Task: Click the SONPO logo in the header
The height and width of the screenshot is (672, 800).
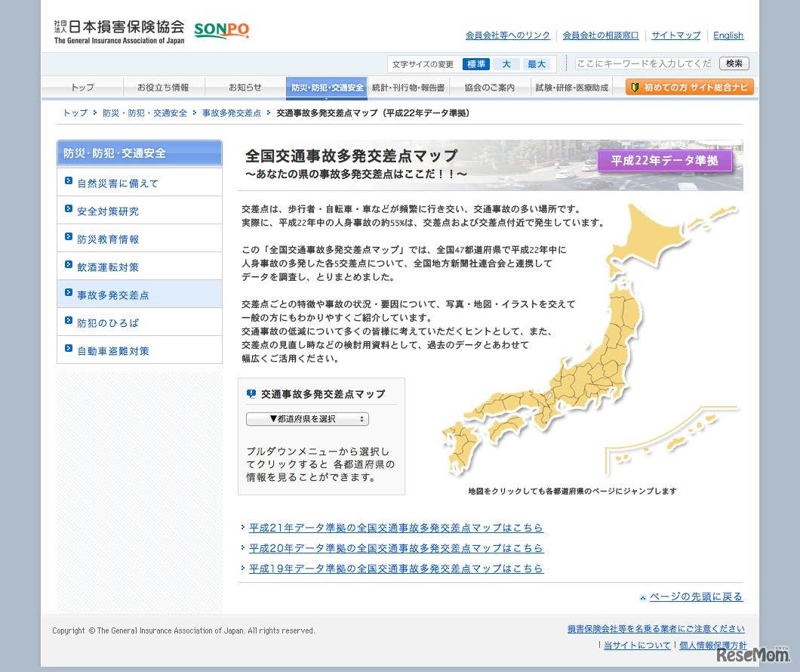Action: 221,31
